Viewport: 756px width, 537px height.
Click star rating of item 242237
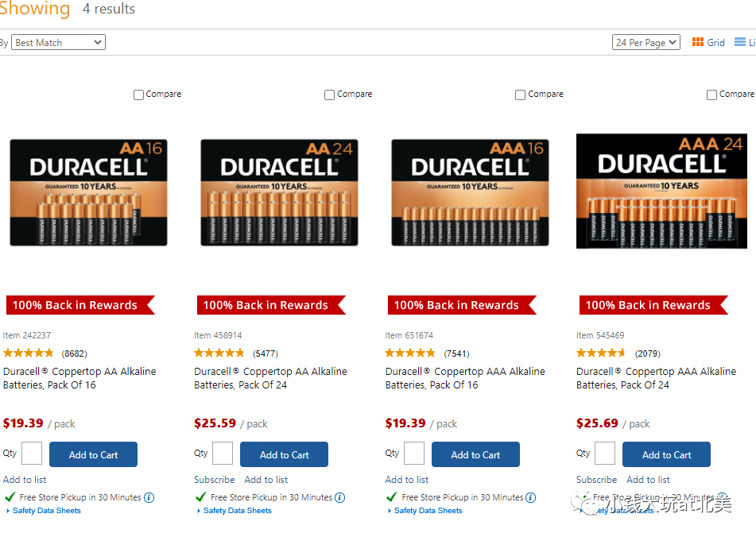pyautogui.click(x=29, y=353)
